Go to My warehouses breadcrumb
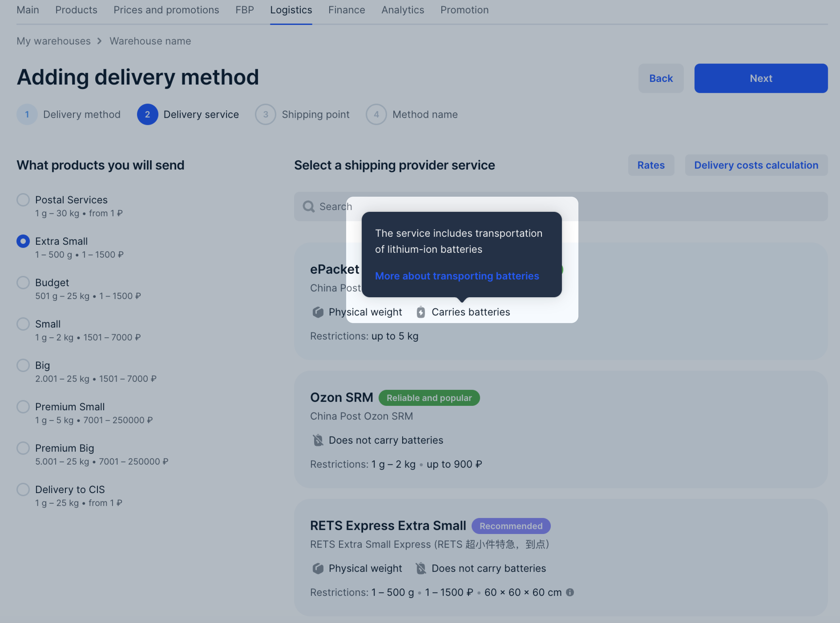The width and height of the screenshot is (840, 623). 53,41
